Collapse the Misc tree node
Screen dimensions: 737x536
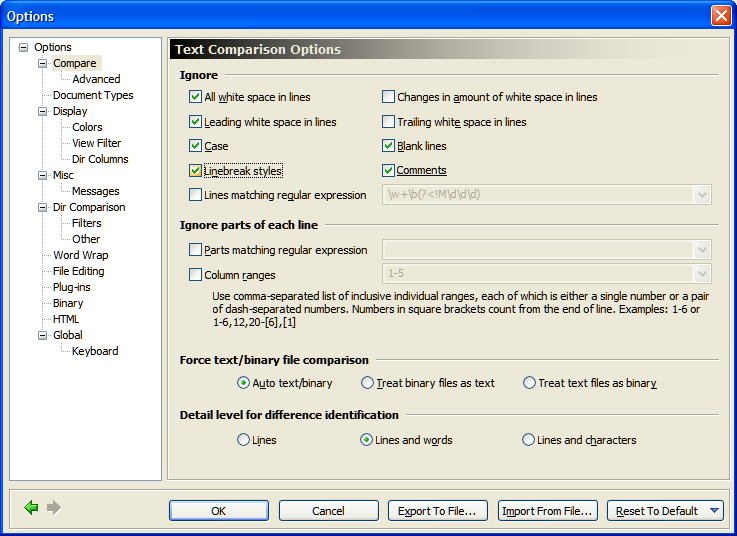pyautogui.click(x=43, y=175)
